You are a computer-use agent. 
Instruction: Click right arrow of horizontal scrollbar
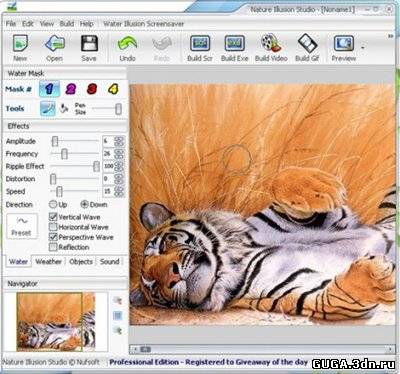pyautogui.click(x=390, y=349)
